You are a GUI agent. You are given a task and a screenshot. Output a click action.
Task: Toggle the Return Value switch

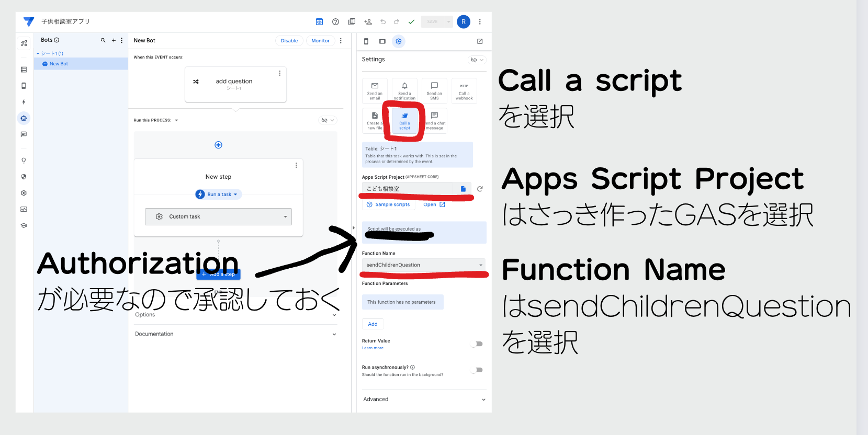pos(477,344)
